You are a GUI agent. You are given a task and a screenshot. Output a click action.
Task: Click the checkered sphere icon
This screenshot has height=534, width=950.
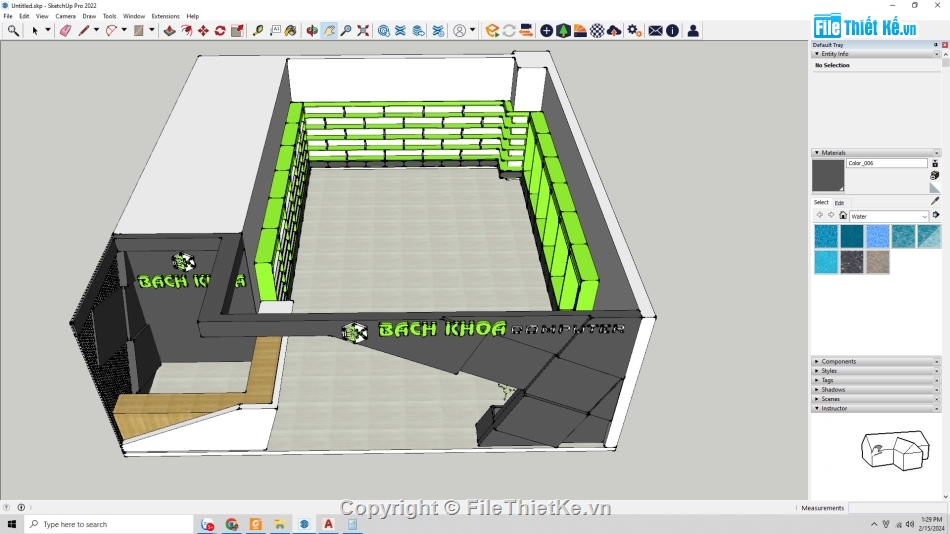[597, 30]
